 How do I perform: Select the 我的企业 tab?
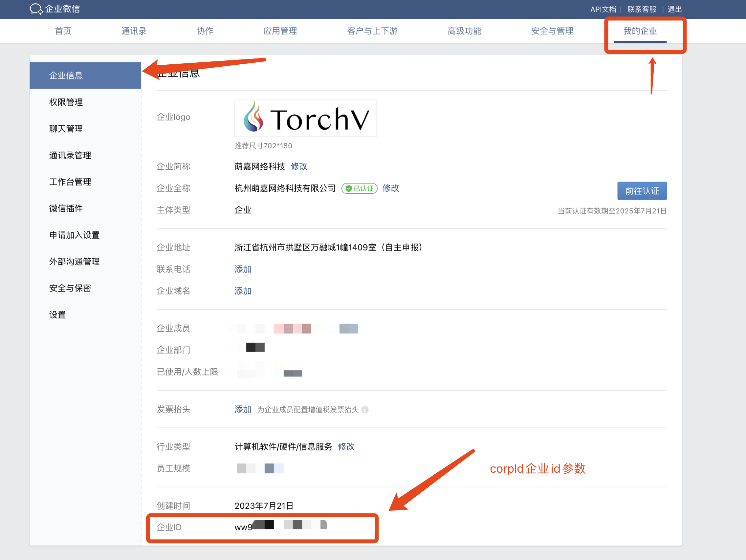click(640, 31)
